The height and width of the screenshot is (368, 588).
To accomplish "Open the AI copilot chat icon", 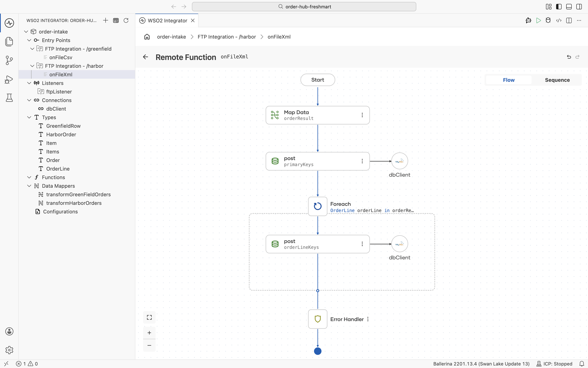I will point(528,20).
